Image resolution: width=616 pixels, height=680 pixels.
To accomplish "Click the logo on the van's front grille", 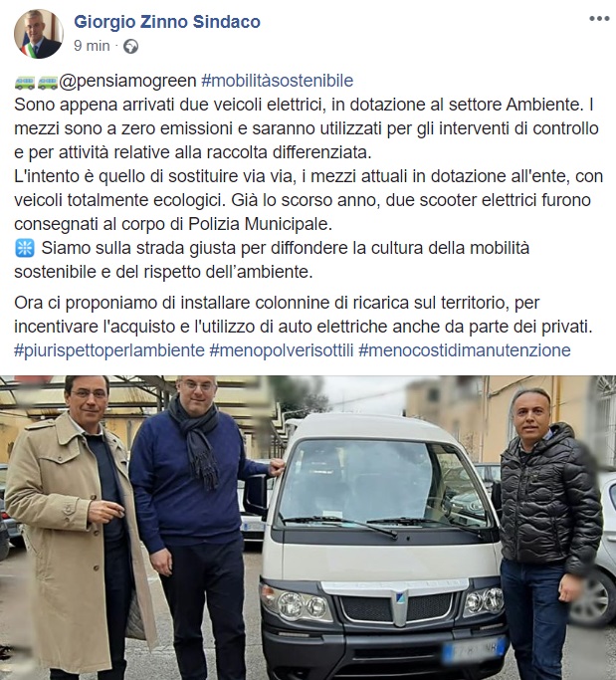I will [x=400, y=598].
